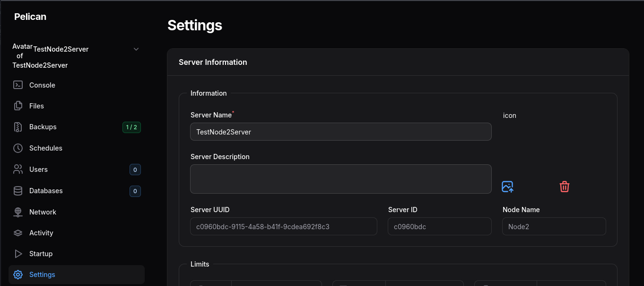Click the Backups 1 / 2 badge
644x286 pixels.
[x=131, y=127]
